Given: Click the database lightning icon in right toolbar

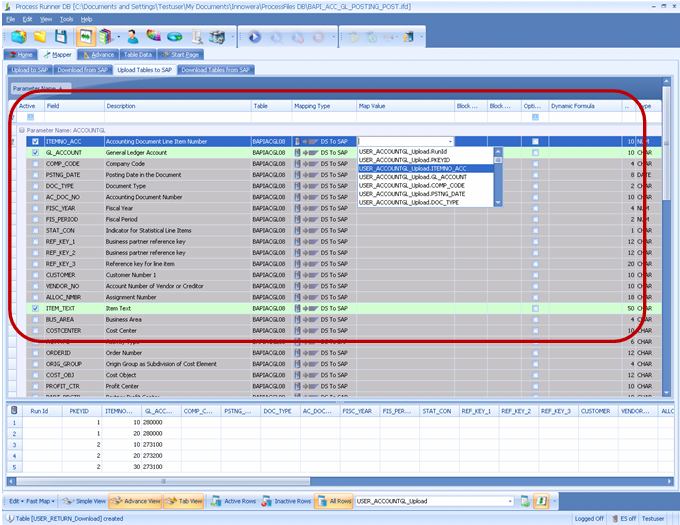Looking at the screenshot, I should click(x=408, y=37).
